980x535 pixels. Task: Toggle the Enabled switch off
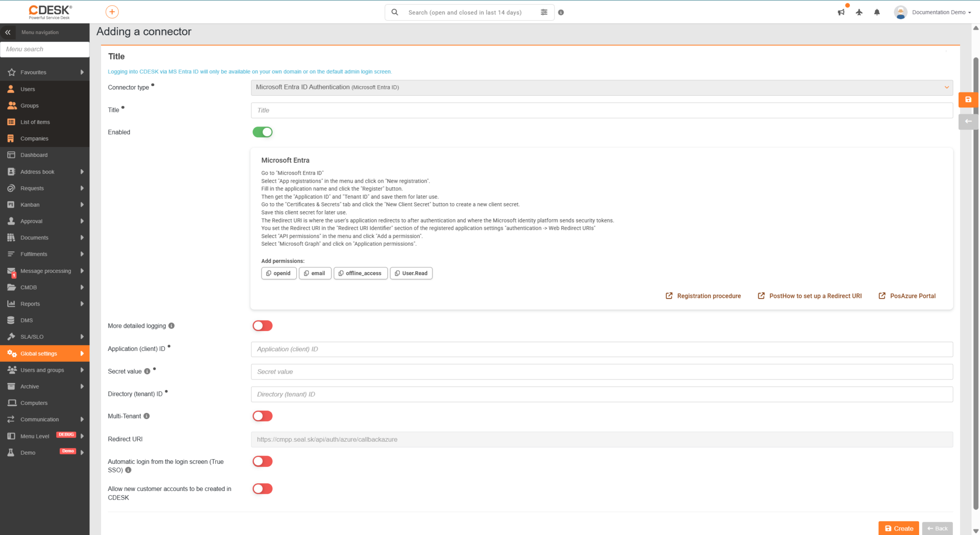click(x=262, y=132)
